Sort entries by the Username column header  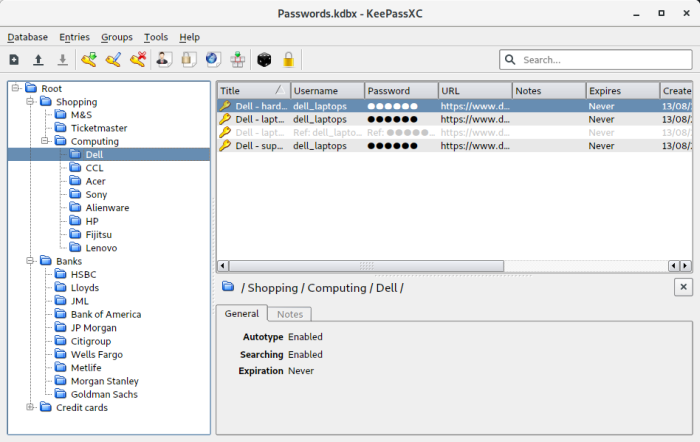click(x=327, y=91)
